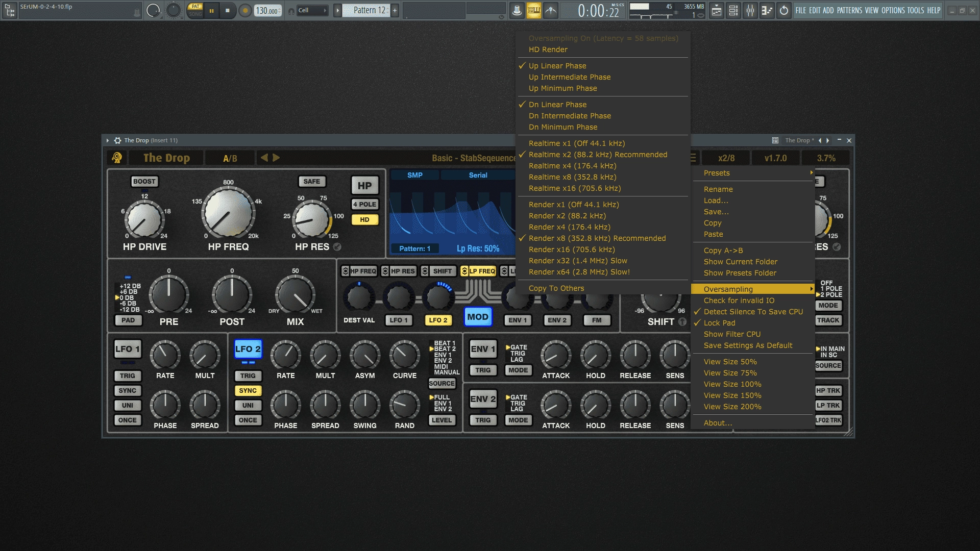Click the LFO 2 RATE knob

[286, 355]
